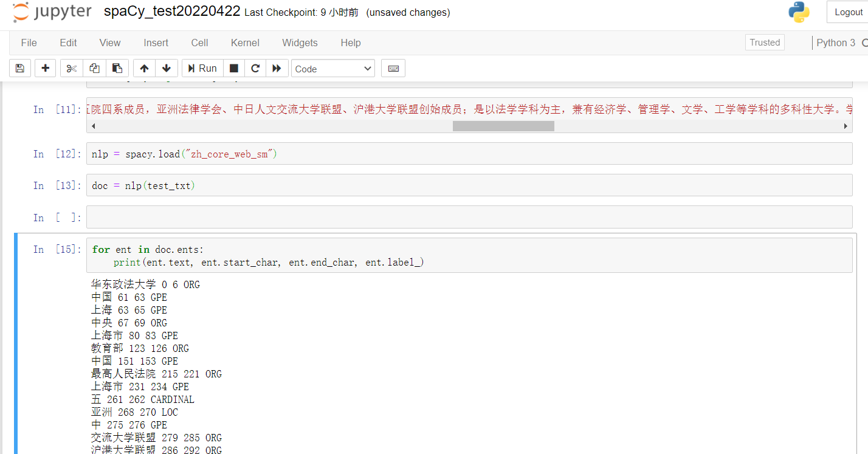Cut the selected cell

tap(71, 67)
